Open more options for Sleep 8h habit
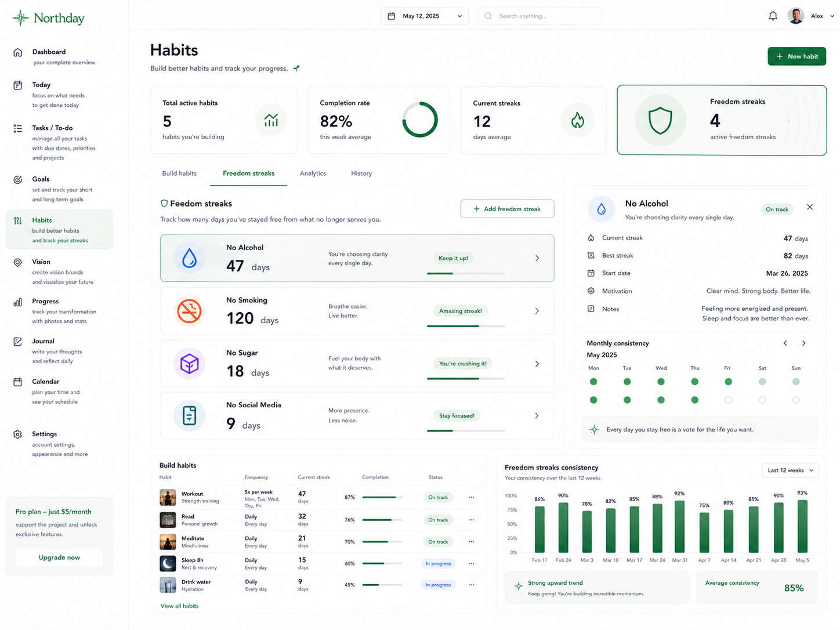 click(471, 563)
